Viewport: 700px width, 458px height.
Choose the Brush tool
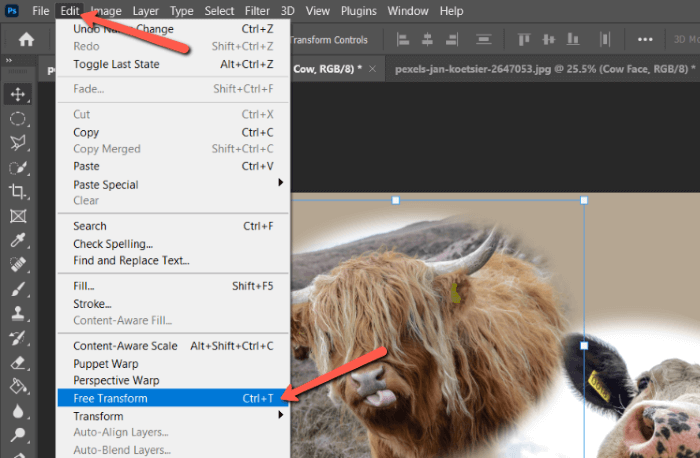(x=17, y=288)
